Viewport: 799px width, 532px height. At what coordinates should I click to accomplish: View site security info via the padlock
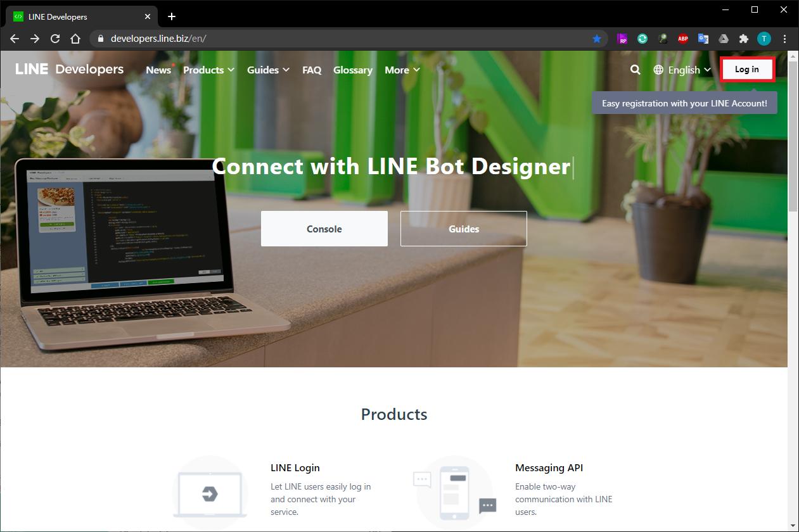100,39
